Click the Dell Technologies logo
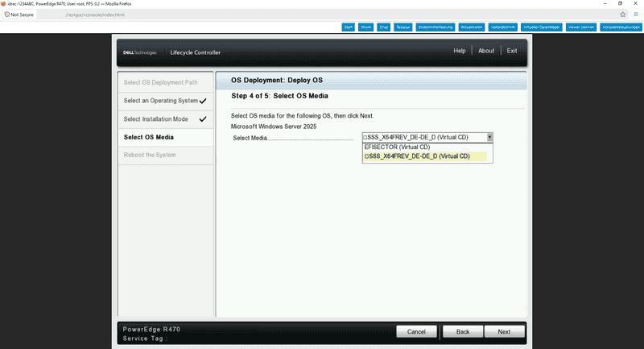The width and height of the screenshot is (644, 349). 139,52
